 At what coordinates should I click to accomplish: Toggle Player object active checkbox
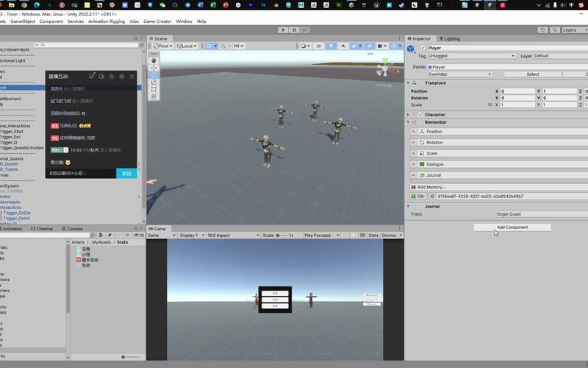(423, 48)
